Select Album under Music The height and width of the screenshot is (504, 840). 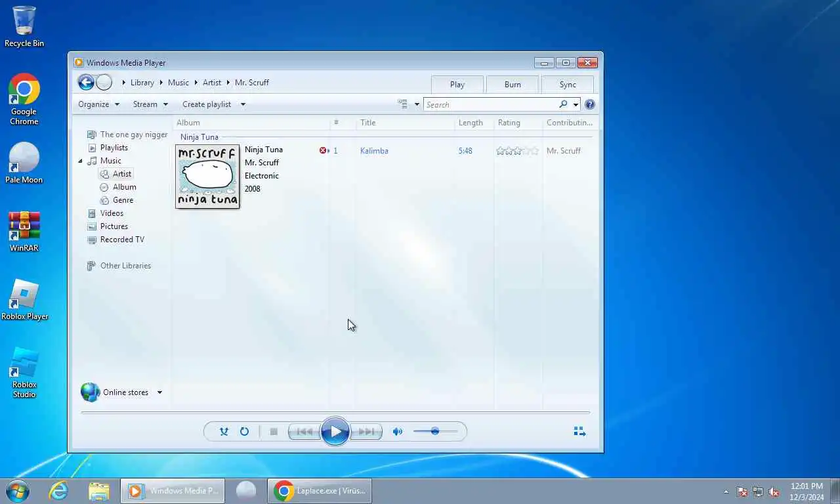pos(124,187)
